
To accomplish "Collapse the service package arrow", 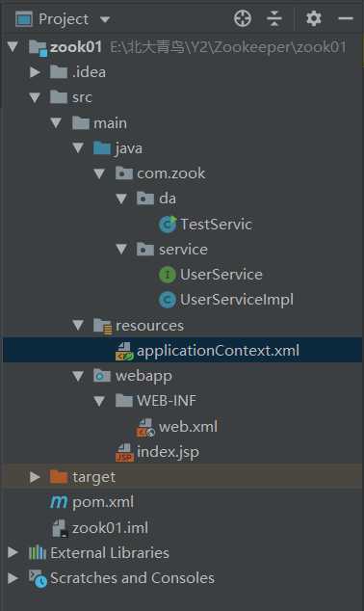I will pyautogui.click(x=121, y=250).
